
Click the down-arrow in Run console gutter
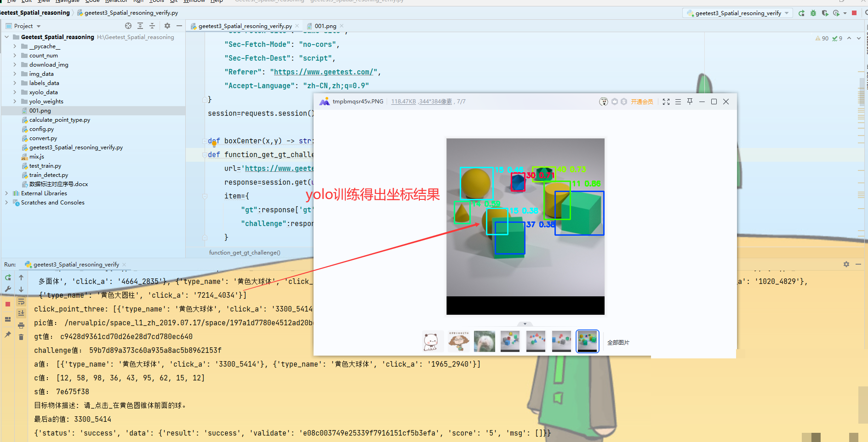(x=21, y=289)
